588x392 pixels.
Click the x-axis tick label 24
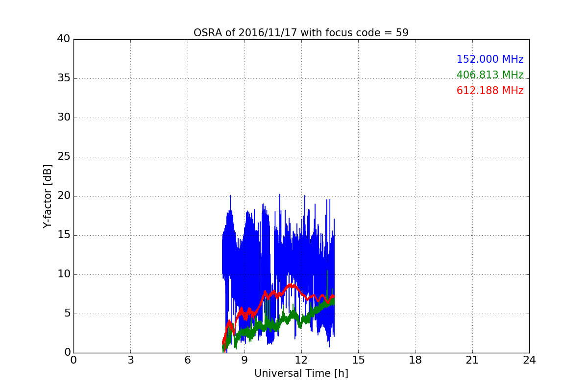(x=529, y=360)
